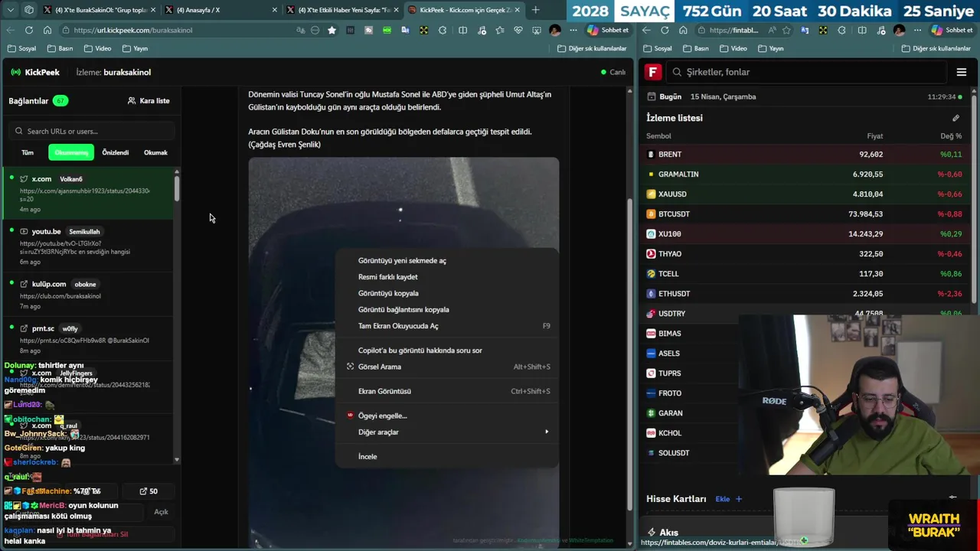This screenshot has height=551, width=980.
Task: Open a new tab with plus button
Action: tap(535, 10)
